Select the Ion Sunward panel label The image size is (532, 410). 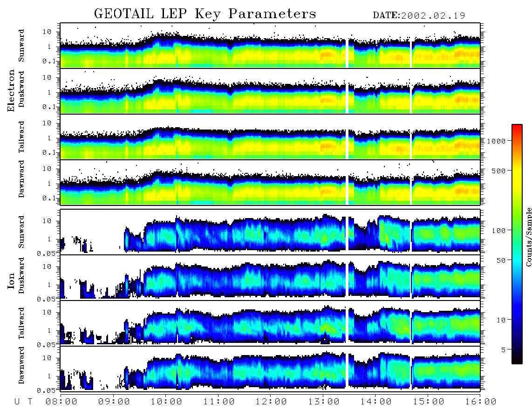click(21, 232)
